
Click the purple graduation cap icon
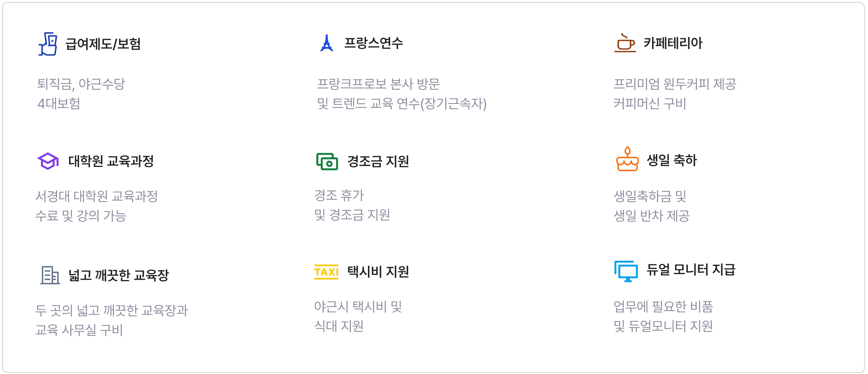pyautogui.click(x=48, y=161)
